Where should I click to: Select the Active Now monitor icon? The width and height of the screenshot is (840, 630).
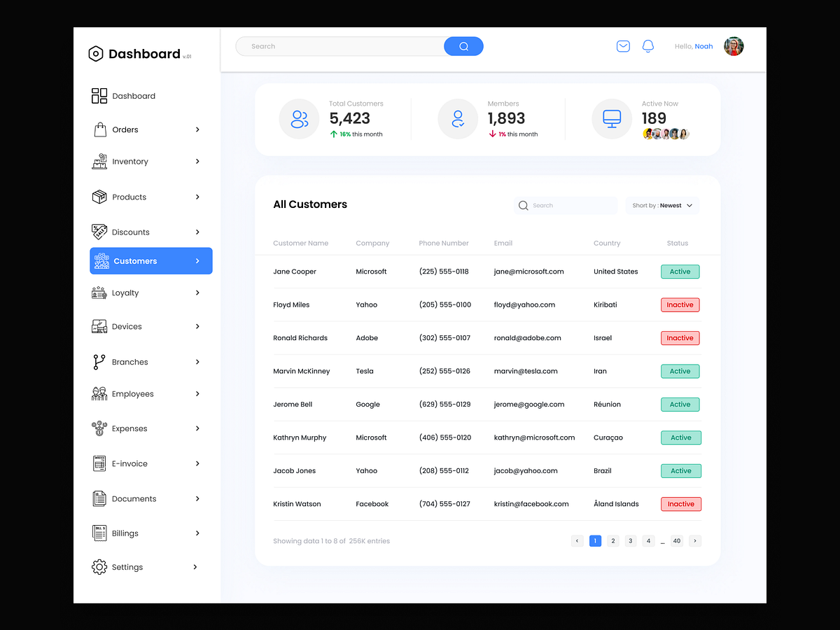coord(611,119)
